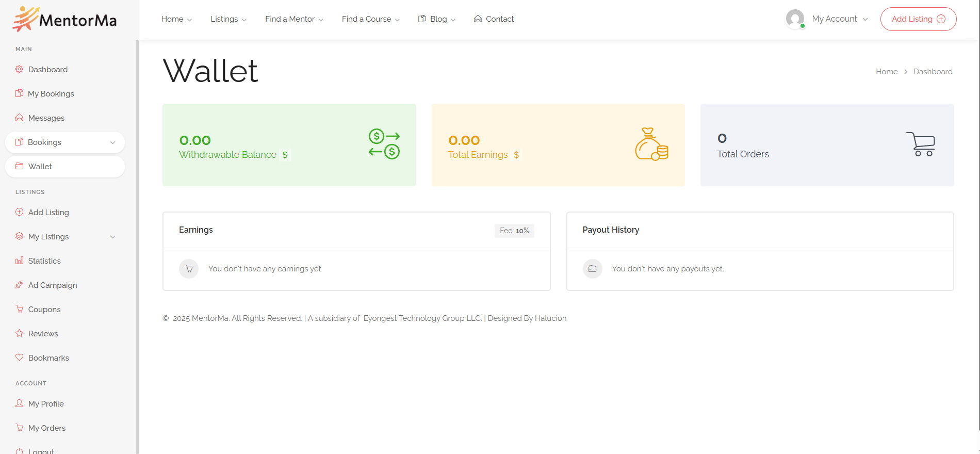
Task: Click the Ad Campaign rocket icon
Action: click(x=20, y=285)
